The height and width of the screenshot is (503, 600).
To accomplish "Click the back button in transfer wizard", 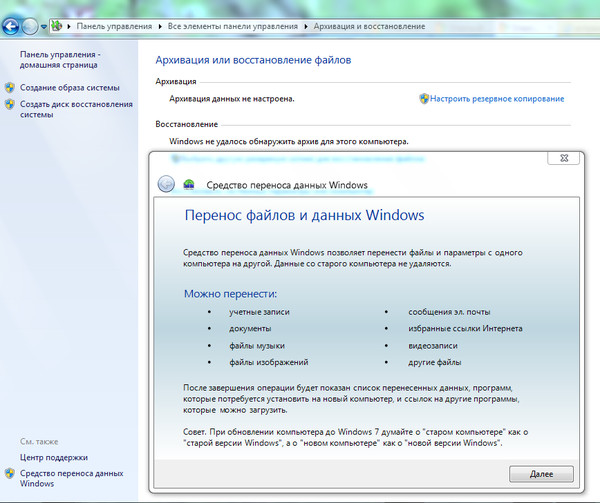I will pos(166,184).
